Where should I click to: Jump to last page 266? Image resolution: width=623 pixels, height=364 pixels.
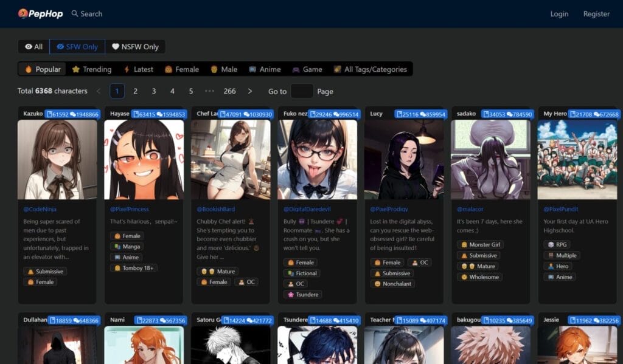coord(229,91)
